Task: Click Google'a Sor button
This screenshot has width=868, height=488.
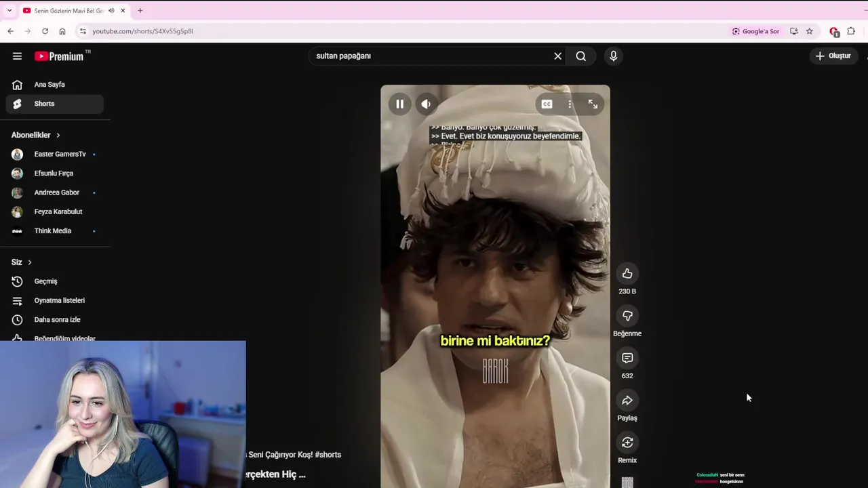Action: point(755,31)
